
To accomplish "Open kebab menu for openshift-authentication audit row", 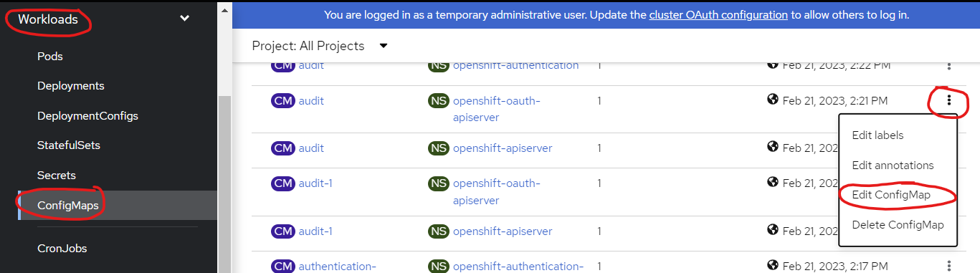I will coord(949,65).
